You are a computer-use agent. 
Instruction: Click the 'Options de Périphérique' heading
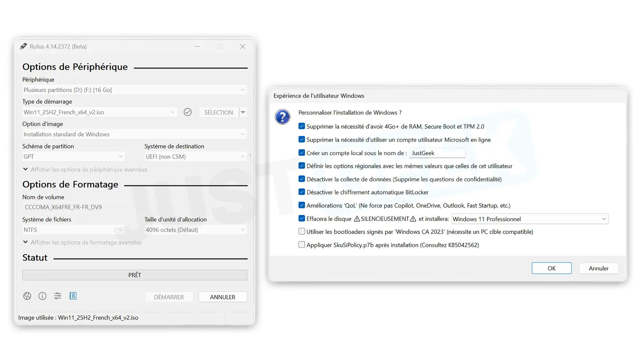point(75,67)
